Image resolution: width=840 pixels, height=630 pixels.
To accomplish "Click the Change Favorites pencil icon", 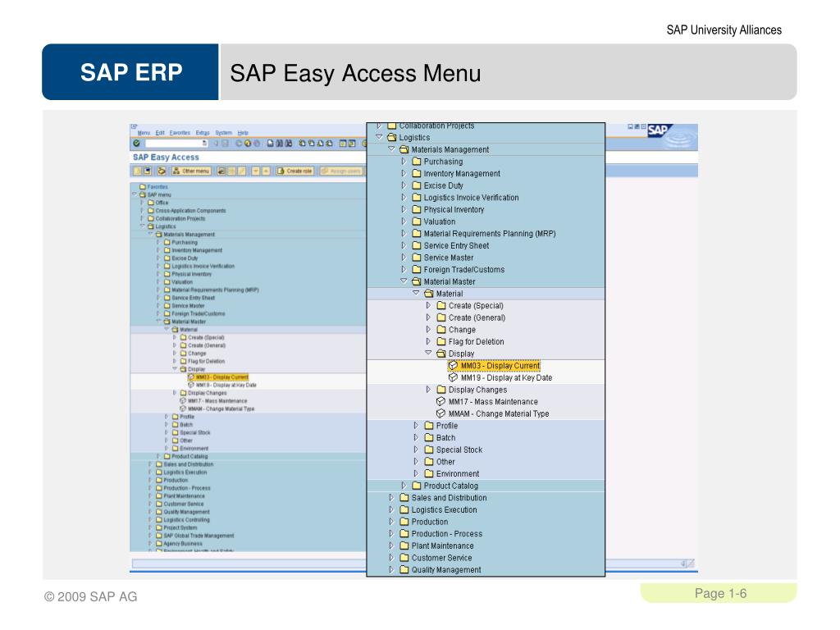I will (242, 171).
